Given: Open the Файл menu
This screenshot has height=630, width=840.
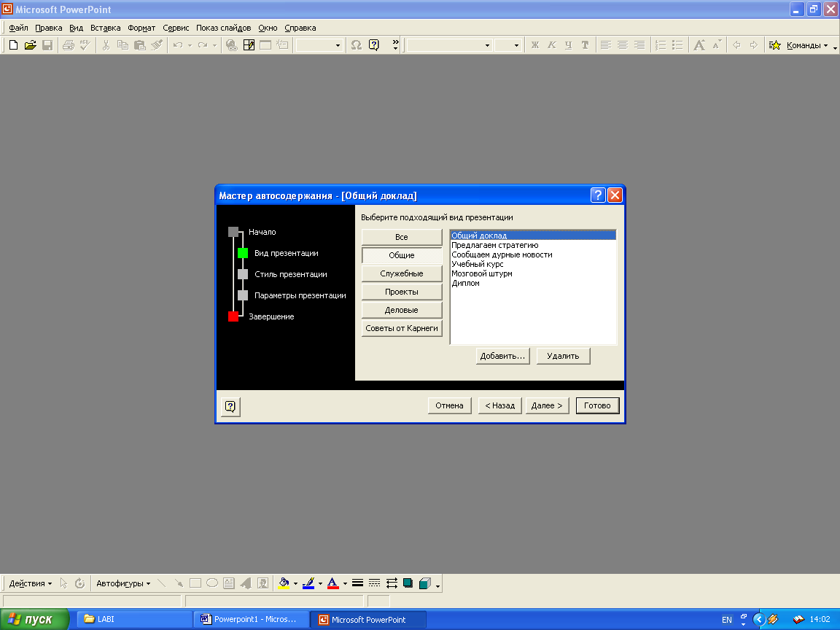Looking at the screenshot, I should point(18,28).
